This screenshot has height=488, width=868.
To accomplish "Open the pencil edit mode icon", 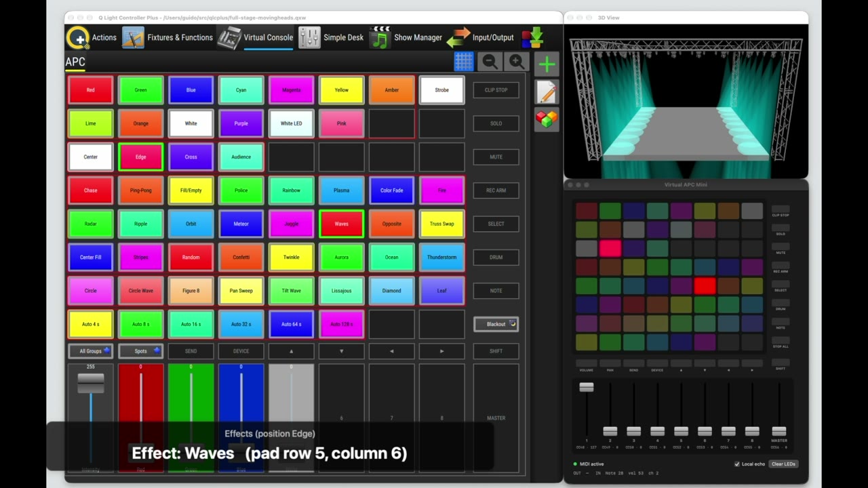I will [547, 92].
